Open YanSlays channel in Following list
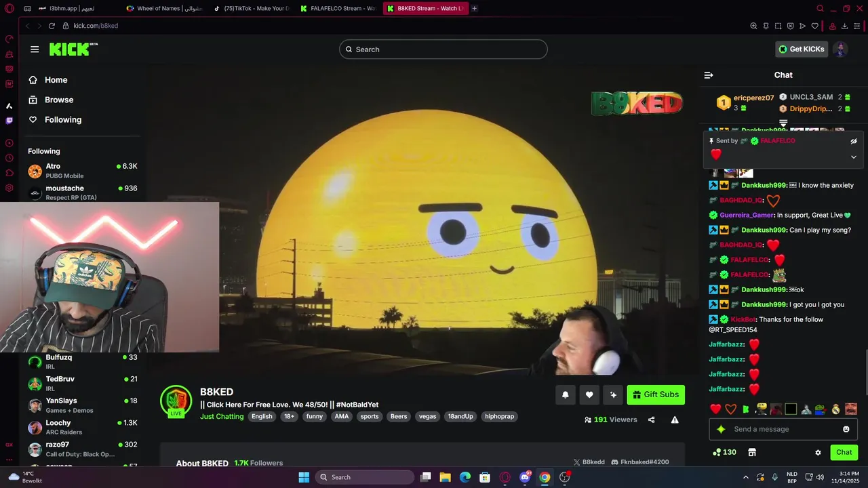The height and width of the screenshot is (488, 868). click(x=83, y=405)
